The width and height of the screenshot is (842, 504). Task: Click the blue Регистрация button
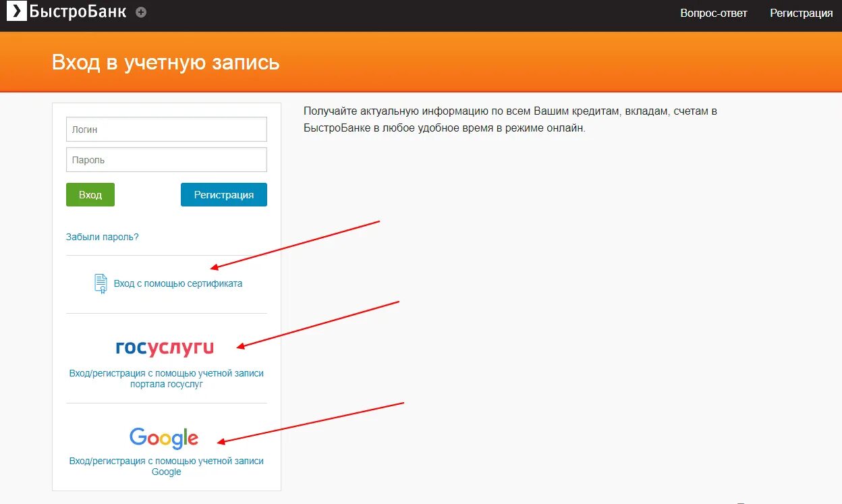pos(224,194)
